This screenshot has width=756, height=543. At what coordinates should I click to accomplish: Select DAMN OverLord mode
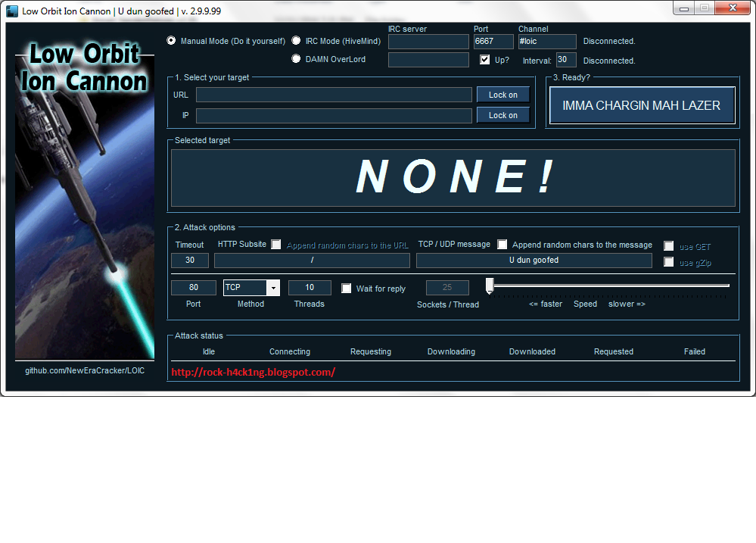tap(296, 59)
